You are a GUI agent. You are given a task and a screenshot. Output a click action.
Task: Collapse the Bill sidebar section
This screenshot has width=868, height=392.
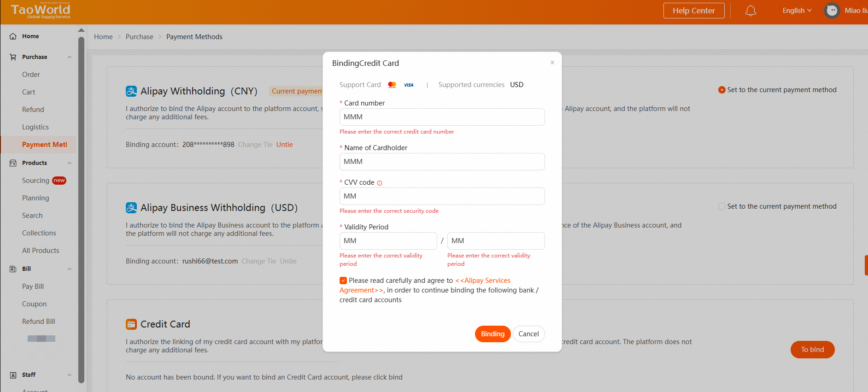pos(70,269)
